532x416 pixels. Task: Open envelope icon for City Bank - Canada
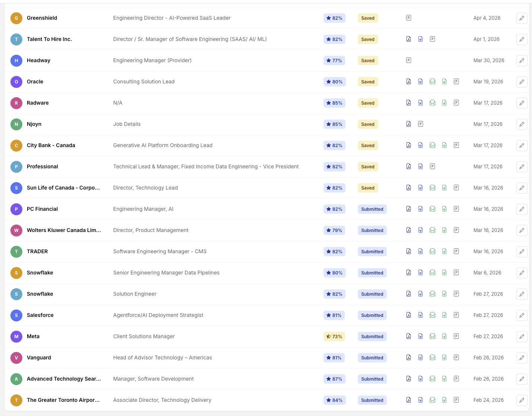[432, 145]
